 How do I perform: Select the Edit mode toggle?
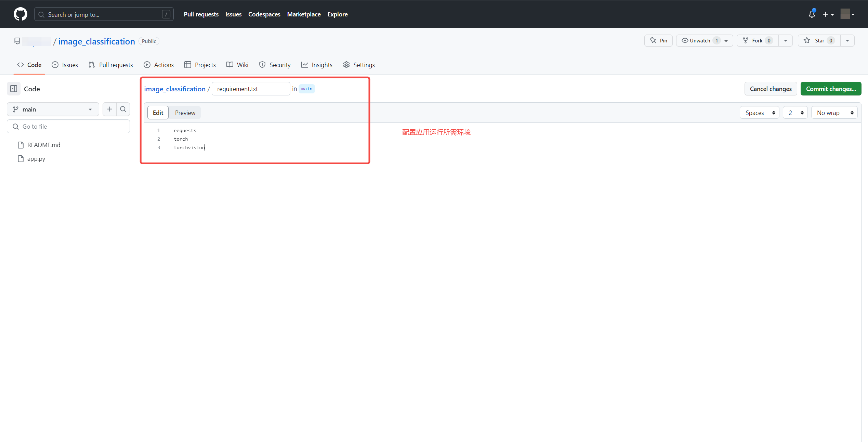point(158,113)
